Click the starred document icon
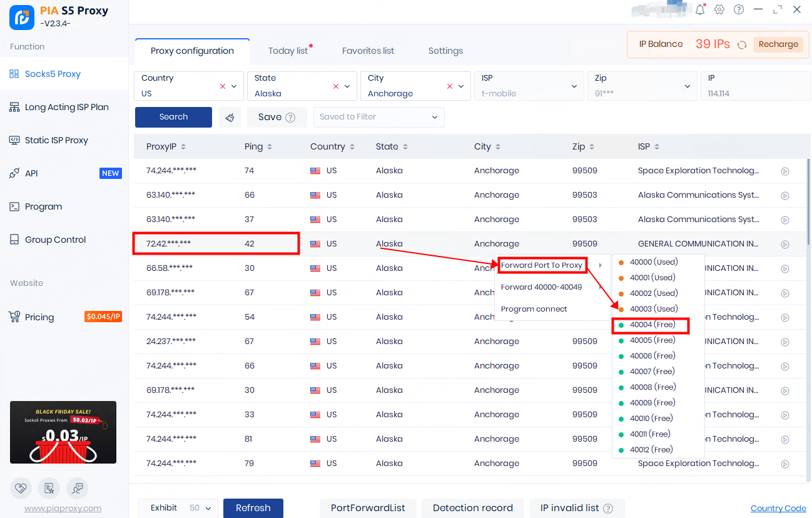The height and width of the screenshot is (518, 812). point(49,488)
